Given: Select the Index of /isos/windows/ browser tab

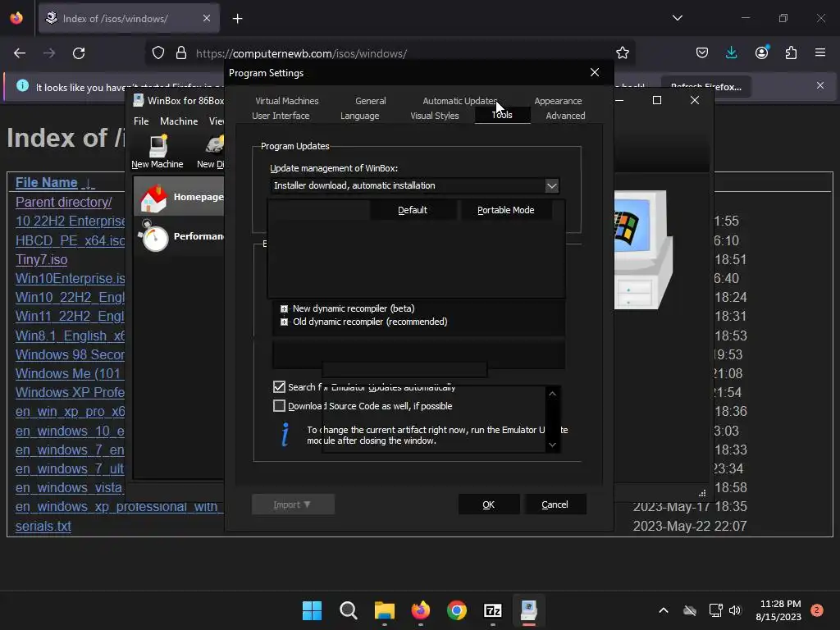Looking at the screenshot, I should [129, 18].
